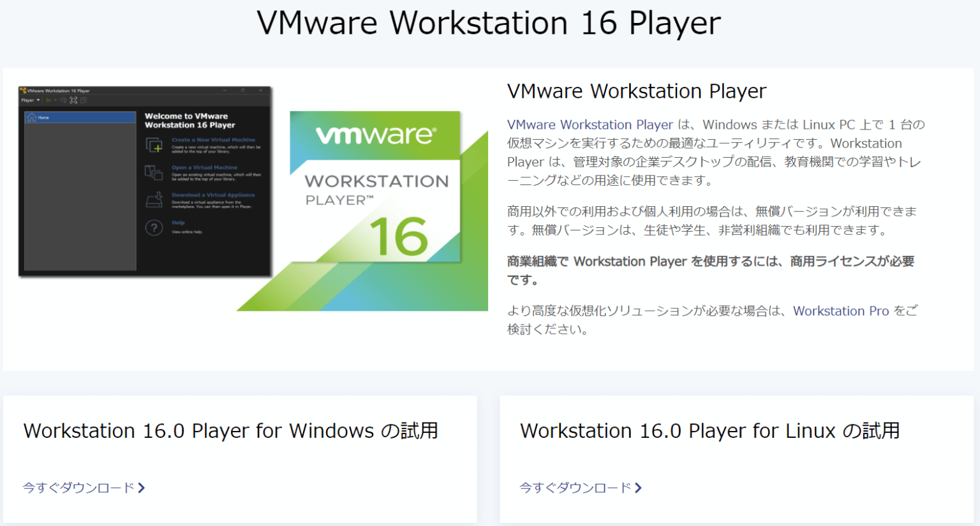Expand the Windows download chevron arrow
This screenshot has width=980, height=526.
[142, 488]
